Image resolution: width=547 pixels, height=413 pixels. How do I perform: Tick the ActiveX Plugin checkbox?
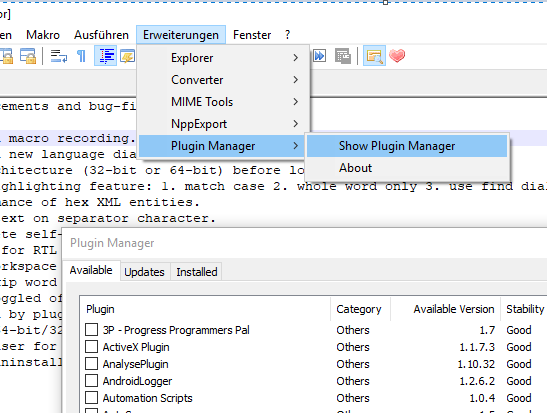[x=91, y=347]
